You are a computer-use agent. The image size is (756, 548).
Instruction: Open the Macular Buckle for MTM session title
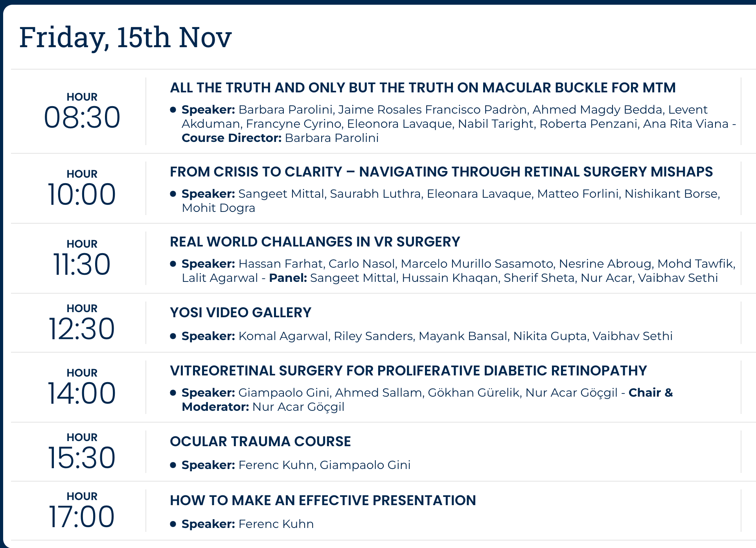[x=423, y=88]
